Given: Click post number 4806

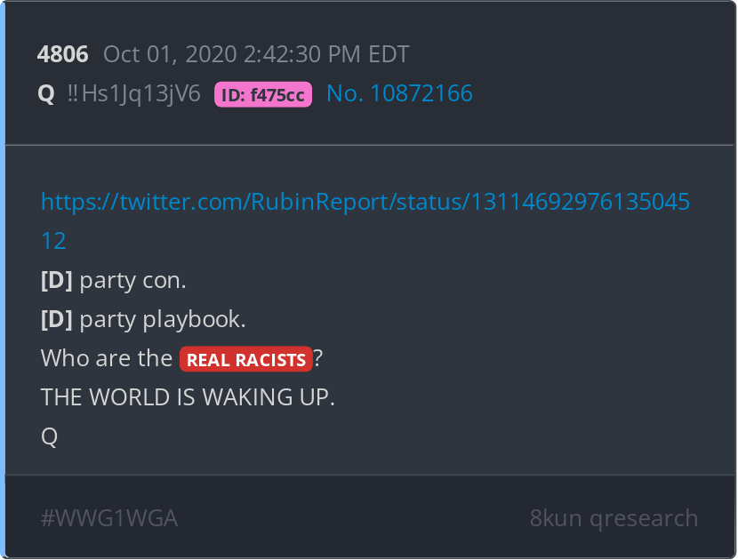Looking at the screenshot, I should [62, 54].
